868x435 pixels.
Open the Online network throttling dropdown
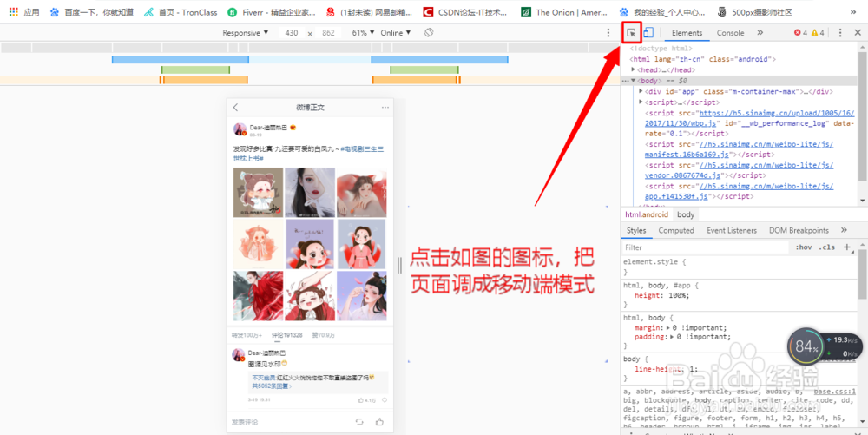point(395,33)
